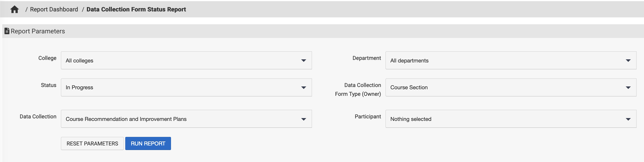The image size is (644, 162).
Task: Click the College field label
Action: pyautogui.click(x=47, y=58)
